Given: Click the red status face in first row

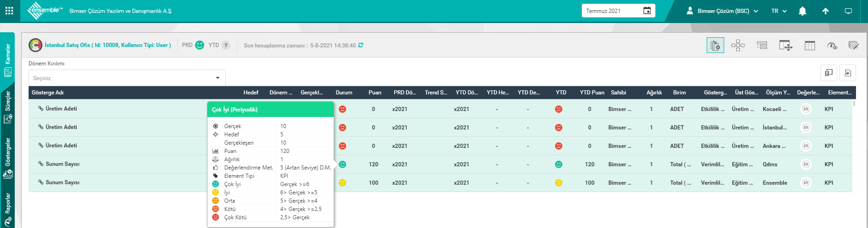Looking at the screenshot, I should tap(342, 109).
